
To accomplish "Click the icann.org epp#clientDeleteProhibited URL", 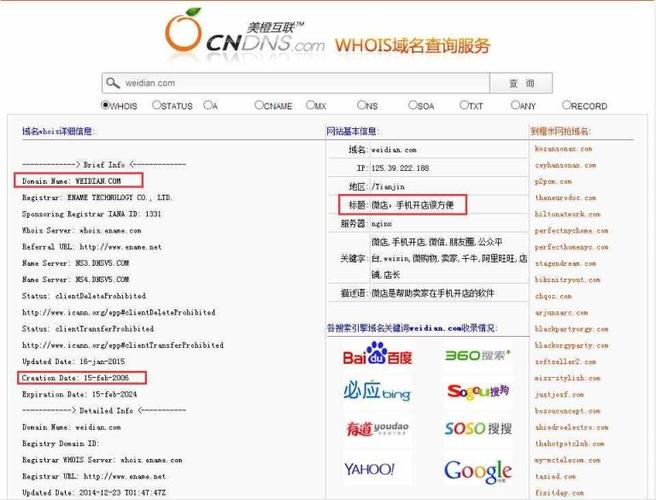I will [x=118, y=313].
